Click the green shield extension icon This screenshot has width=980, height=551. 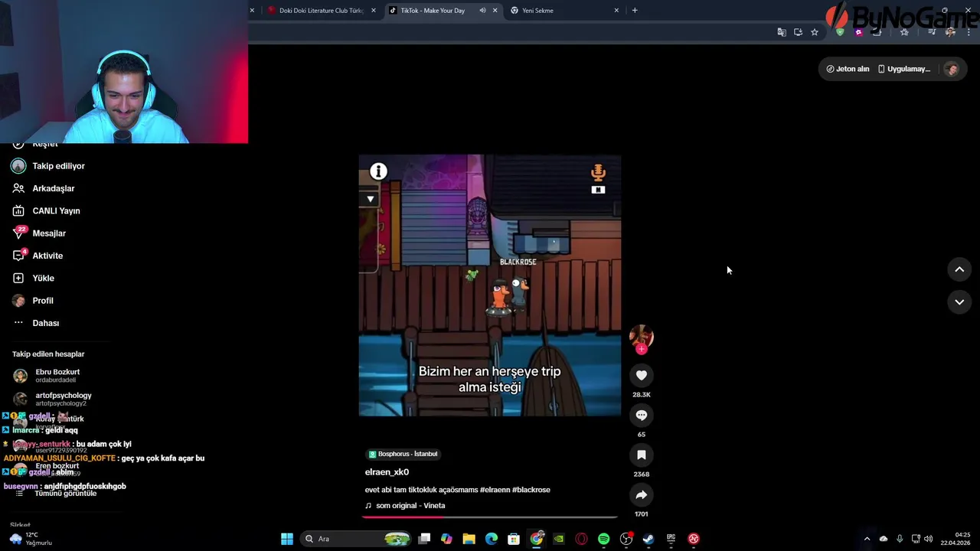[840, 32]
